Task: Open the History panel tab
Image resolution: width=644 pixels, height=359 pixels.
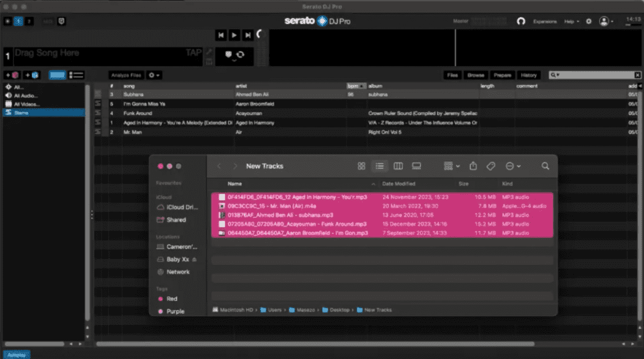Action: (x=529, y=75)
